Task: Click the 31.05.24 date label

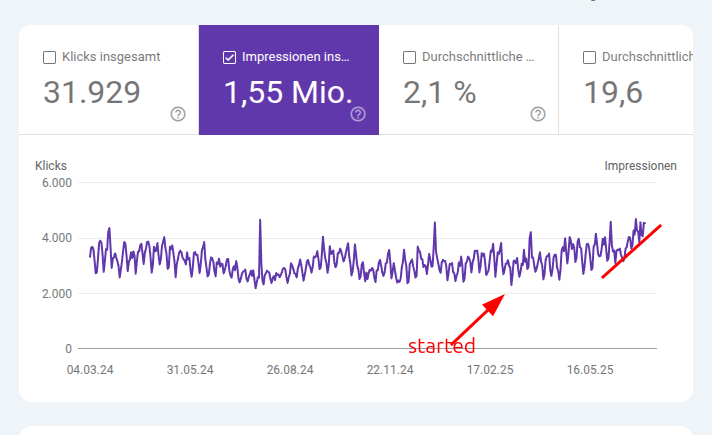Action: pyautogui.click(x=190, y=370)
